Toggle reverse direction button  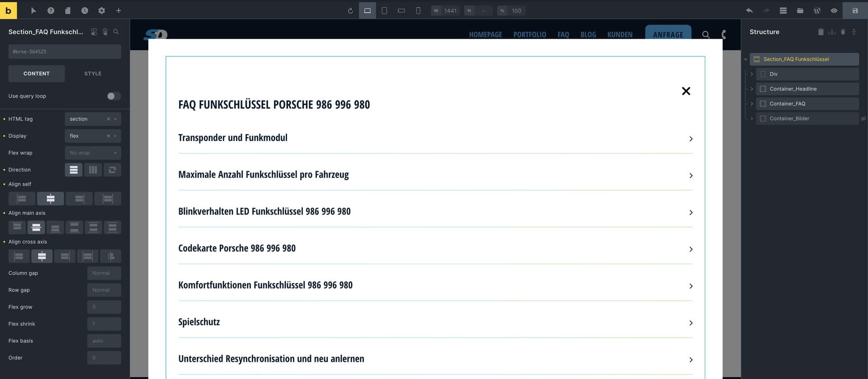coord(112,170)
